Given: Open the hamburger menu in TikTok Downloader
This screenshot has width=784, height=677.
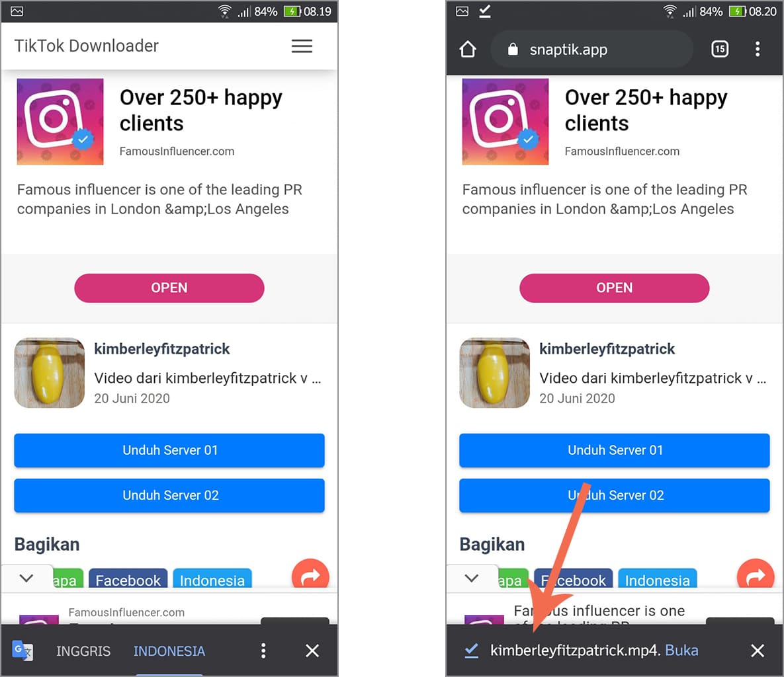Looking at the screenshot, I should [x=302, y=46].
